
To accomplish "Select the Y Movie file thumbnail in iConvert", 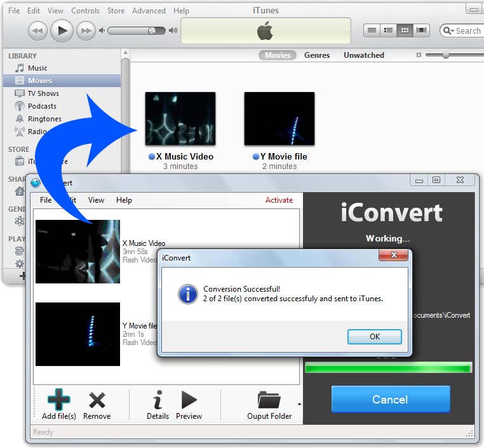I will 77,334.
